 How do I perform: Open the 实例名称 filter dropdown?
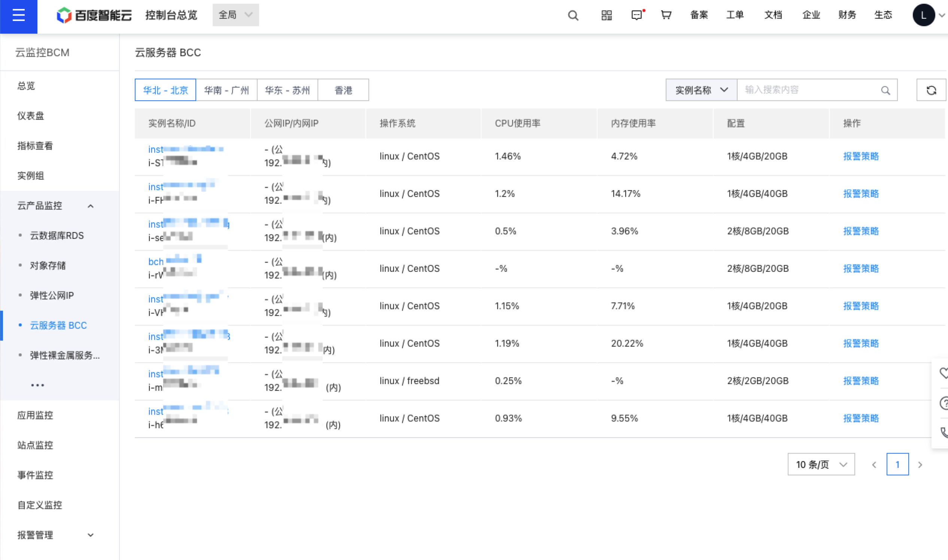coord(701,90)
